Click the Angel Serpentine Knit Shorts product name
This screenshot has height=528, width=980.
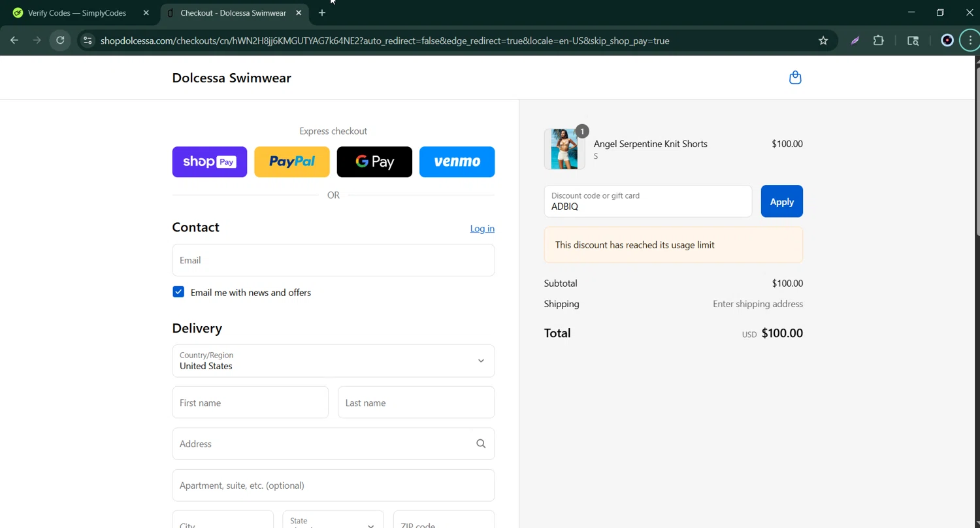point(651,144)
